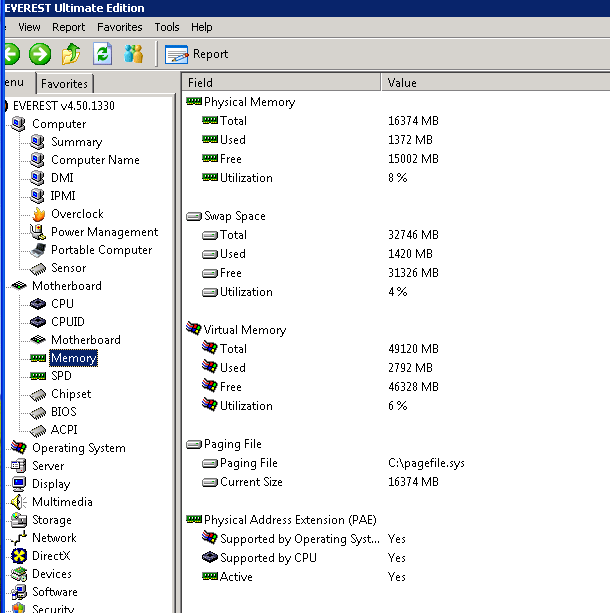Click the green Forward arrow toolbar icon
The height and width of the screenshot is (613, 610).
(40, 54)
